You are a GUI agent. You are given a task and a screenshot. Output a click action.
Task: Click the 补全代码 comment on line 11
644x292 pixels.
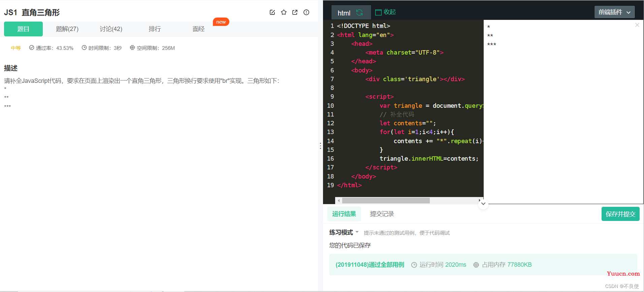pos(397,115)
